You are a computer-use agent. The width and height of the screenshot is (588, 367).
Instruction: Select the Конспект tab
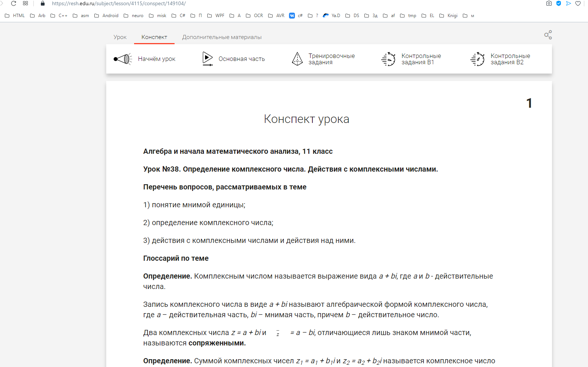[154, 37]
